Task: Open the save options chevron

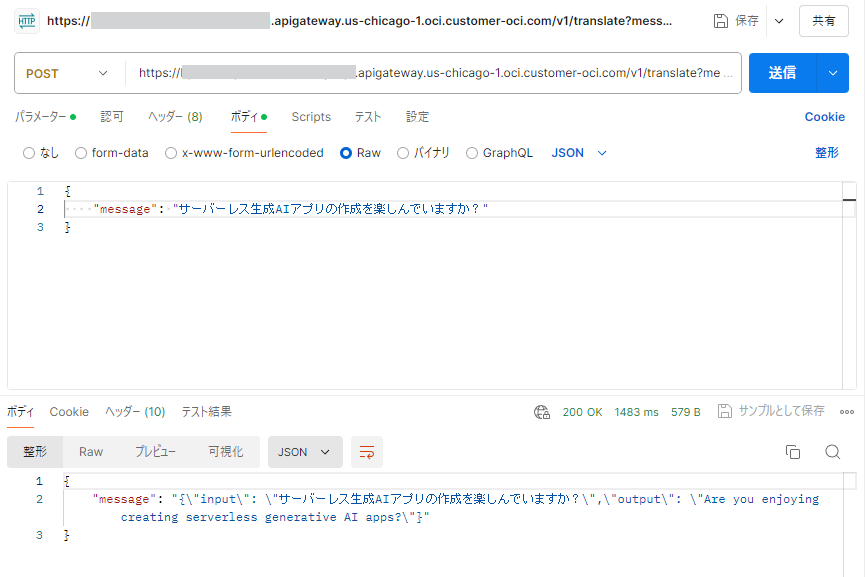Action: (779, 21)
